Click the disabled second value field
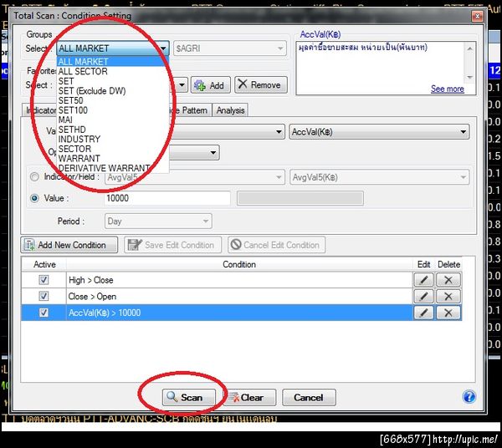The width and height of the screenshot is (502, 448). pyautogui.click(x=300, y=198)
